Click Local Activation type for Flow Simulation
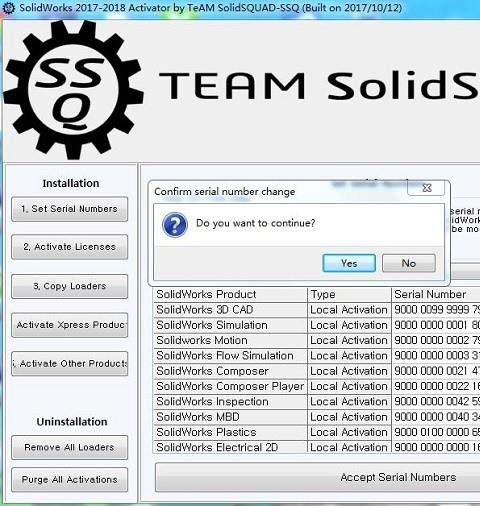 click(349, 356)
